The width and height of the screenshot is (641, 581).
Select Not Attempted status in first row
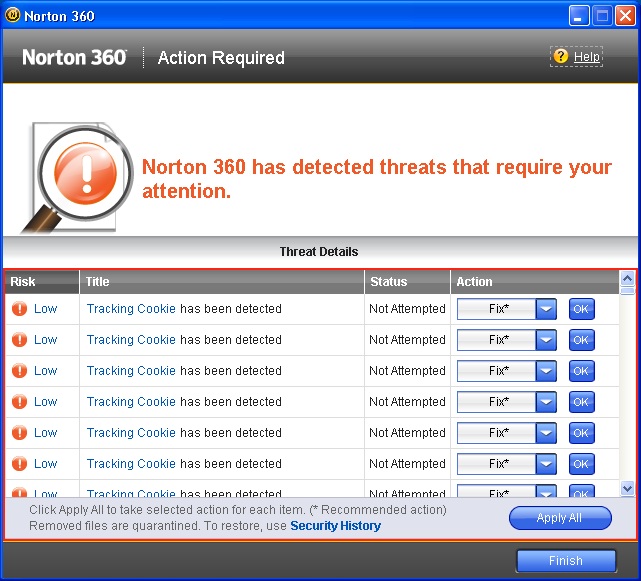(407, 309)
